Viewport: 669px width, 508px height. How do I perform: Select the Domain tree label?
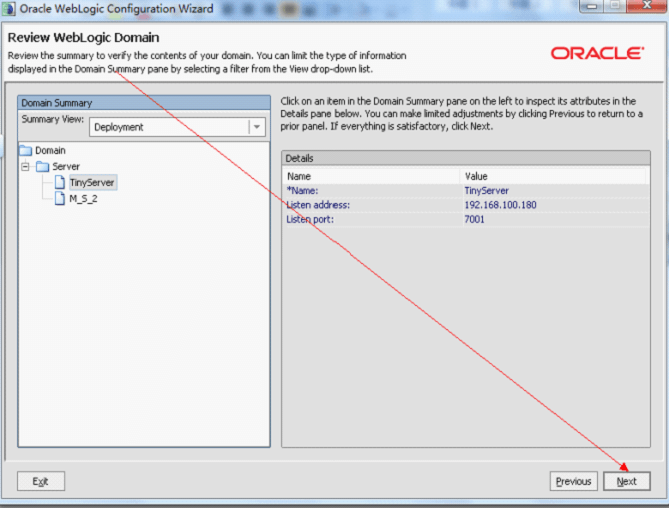50,151
